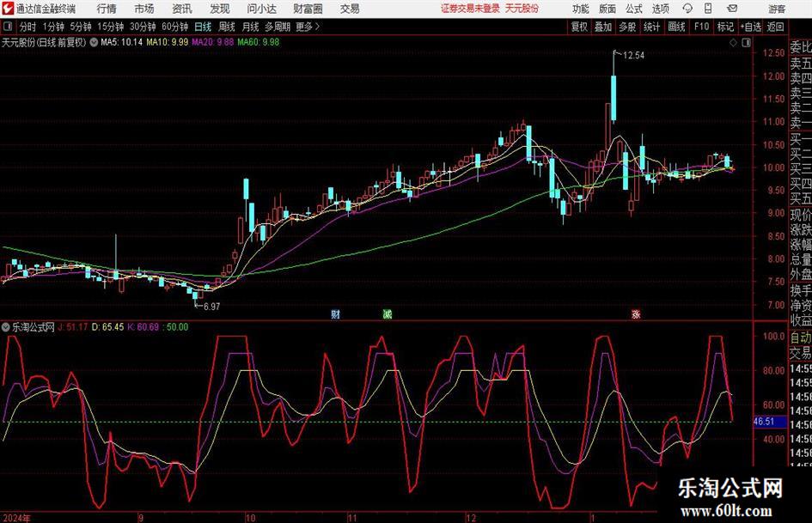Click the +自选 add to watchlist button
Screen dimensions: 812x523
750,27
